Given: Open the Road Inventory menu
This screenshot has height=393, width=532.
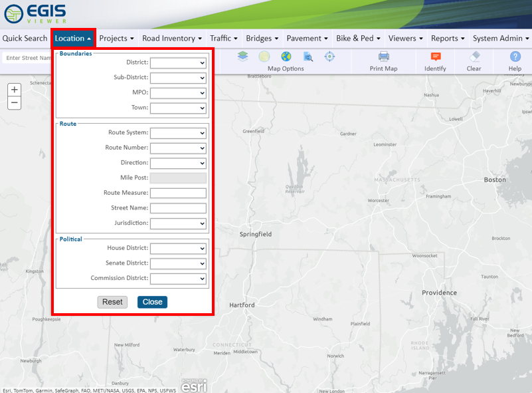Looking at the screenshot, I should click(x=171, y=39).
